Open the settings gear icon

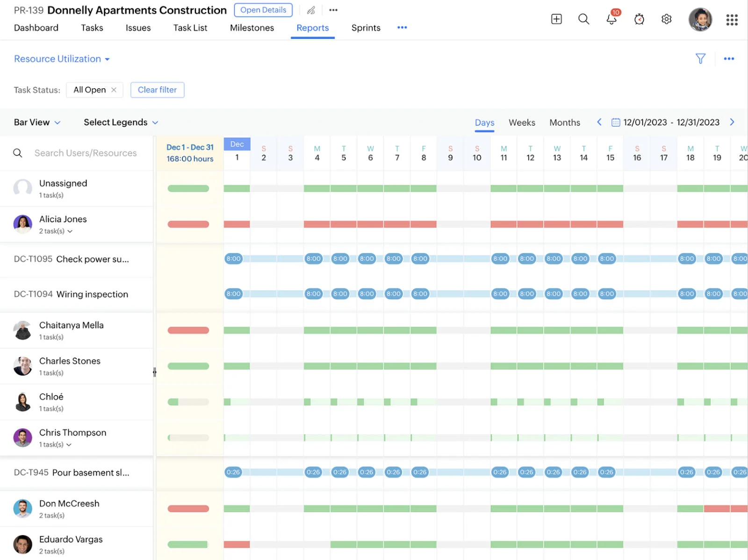[667, 19]
